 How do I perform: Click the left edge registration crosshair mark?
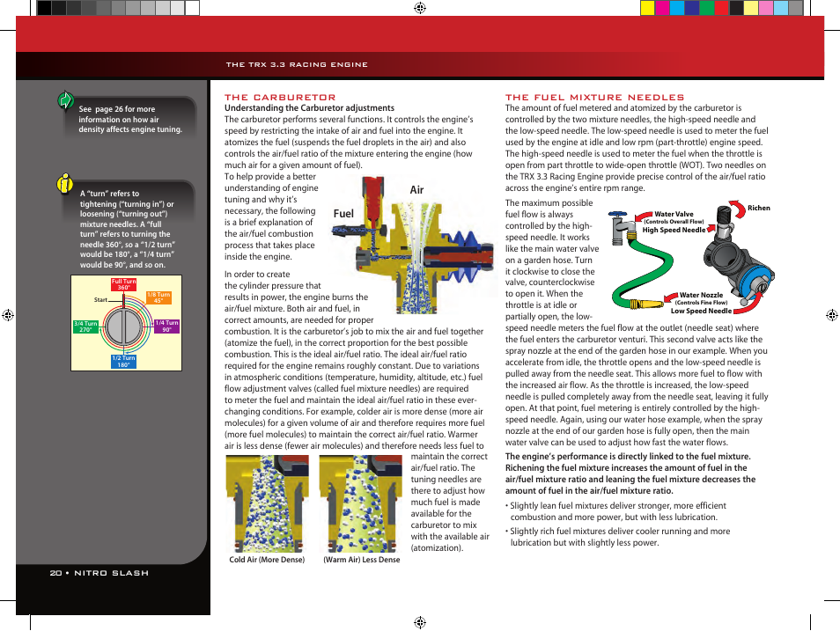coord(8,315)
